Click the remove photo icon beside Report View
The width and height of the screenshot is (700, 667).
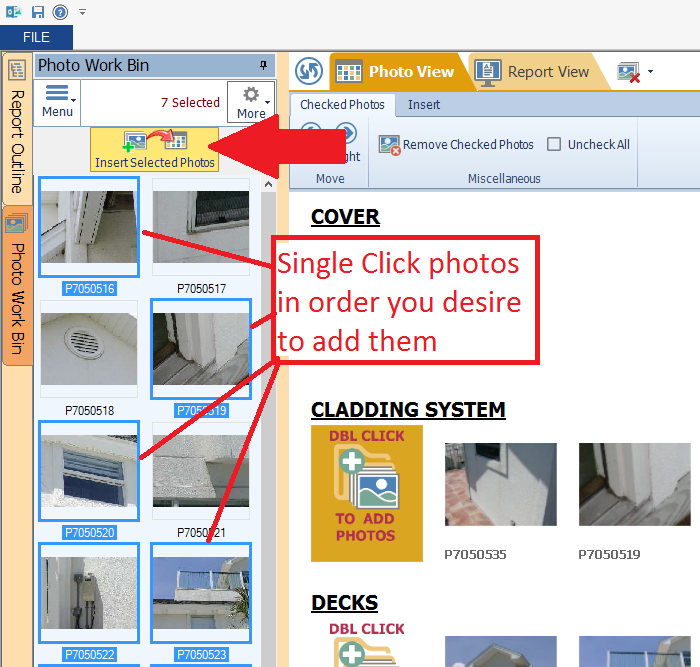629,72
